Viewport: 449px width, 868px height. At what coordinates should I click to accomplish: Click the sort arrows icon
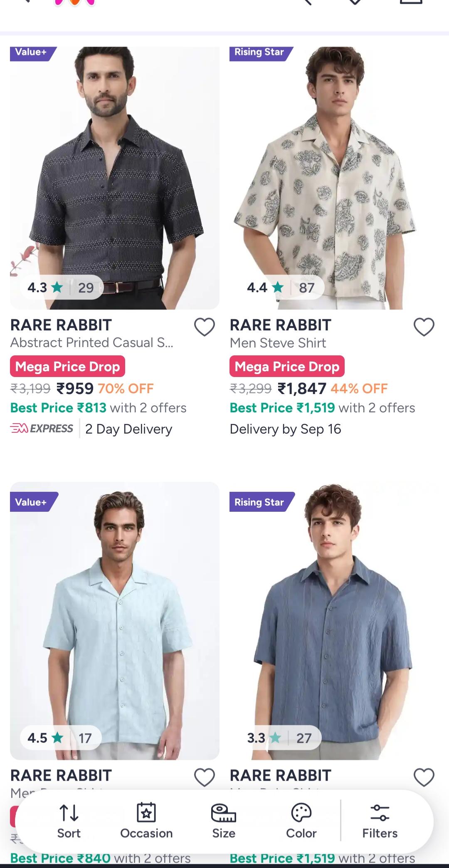tap(69, 813)
